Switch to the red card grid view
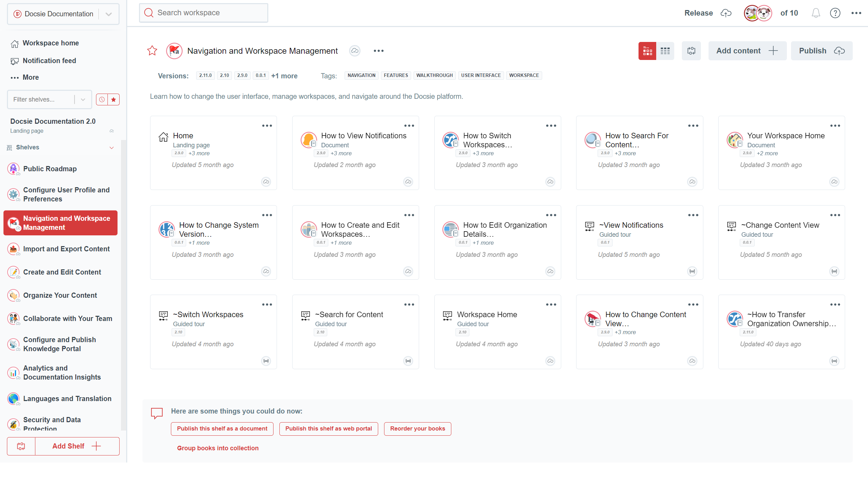This screenshot has width=868, height=478. [x=647, y=51]
